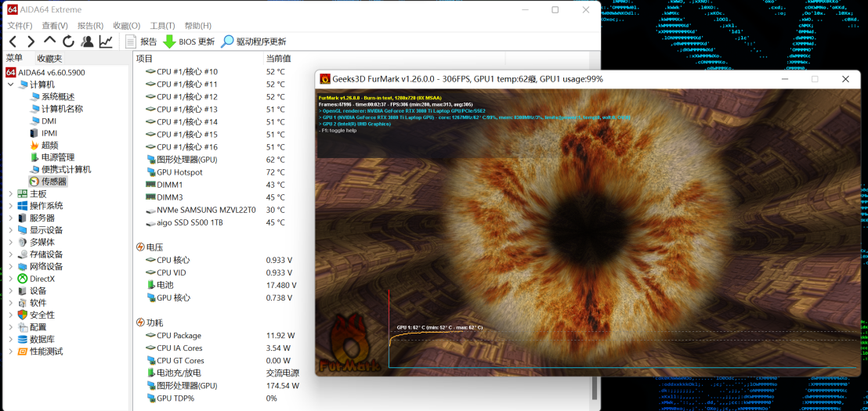
Task: Go up one level with up arrow icon
Action: [x=50, y=41]
